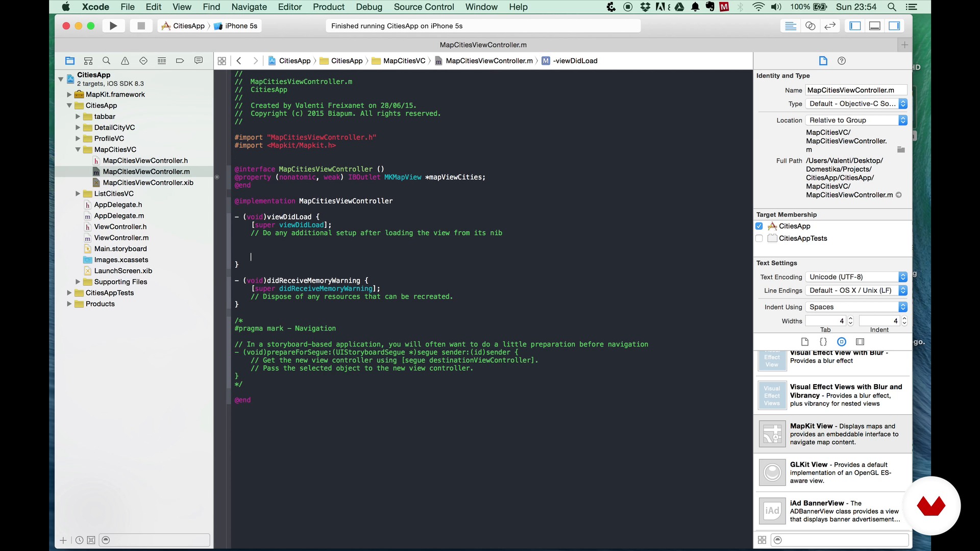Show the Quick Help inspector
Screen dimensions: 980x551
842,61
